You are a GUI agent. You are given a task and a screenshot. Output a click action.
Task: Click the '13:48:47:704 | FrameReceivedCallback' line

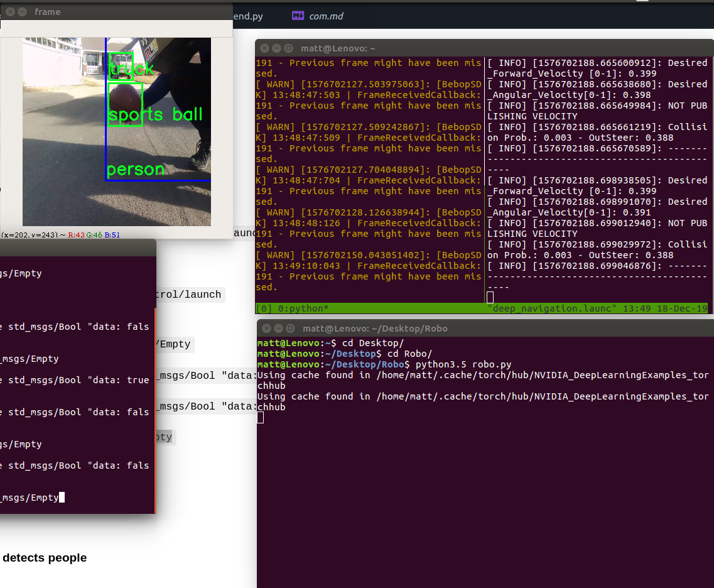[369, 180]
